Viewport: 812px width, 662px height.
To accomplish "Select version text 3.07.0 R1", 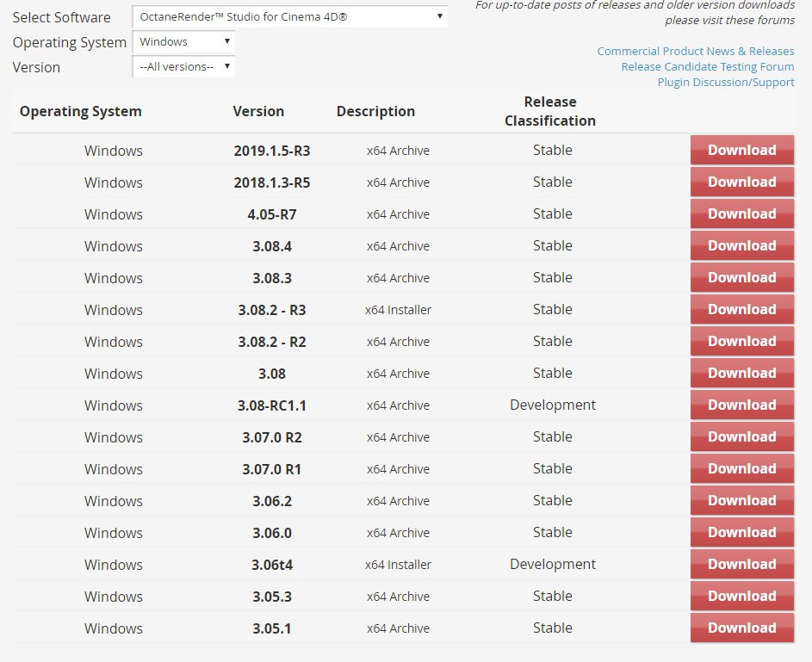I will click(272, 469).
